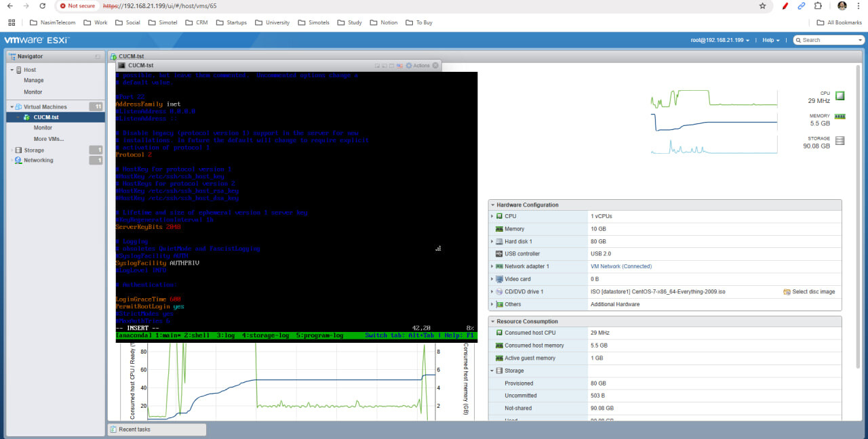Collapse the Hardware Configuration section

click(x=492, y=205)
